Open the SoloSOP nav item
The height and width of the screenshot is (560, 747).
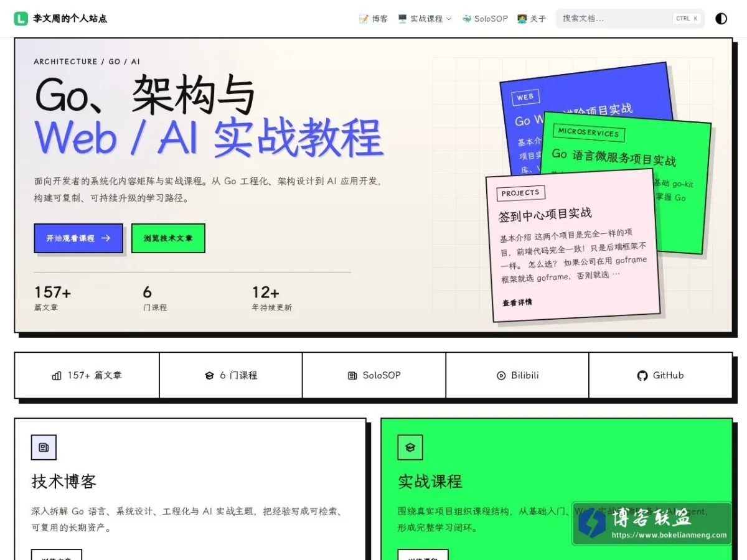[485, 19]
